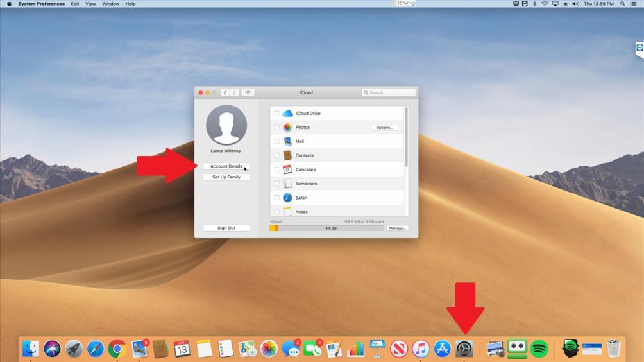
Task: Click the iCloud storage usage bar
Action: point(326,228)
